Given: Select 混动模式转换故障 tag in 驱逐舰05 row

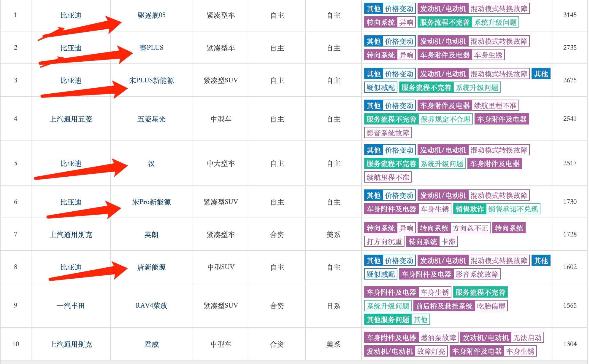Looking at the screenshot, I should point(499,9).
